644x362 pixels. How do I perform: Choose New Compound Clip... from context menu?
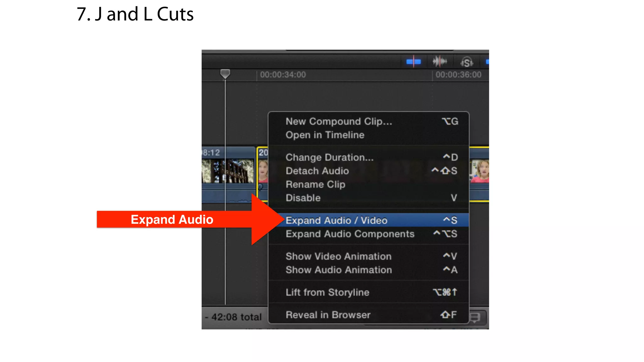[369, 121]
